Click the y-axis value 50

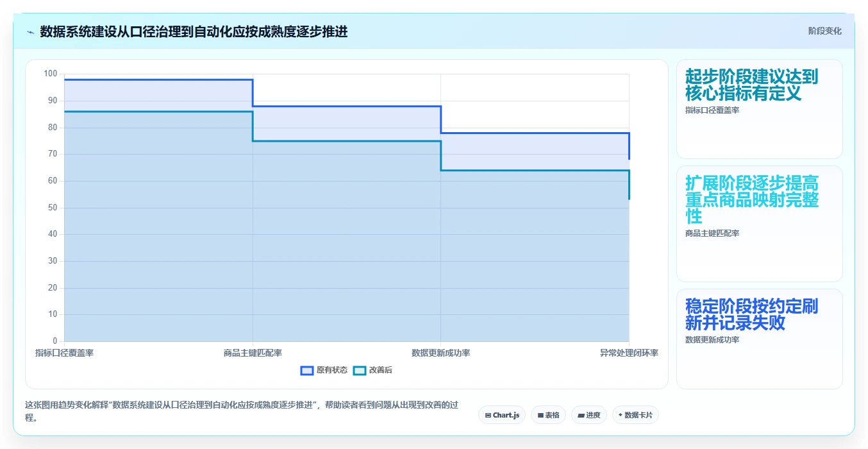coord(53,208)
